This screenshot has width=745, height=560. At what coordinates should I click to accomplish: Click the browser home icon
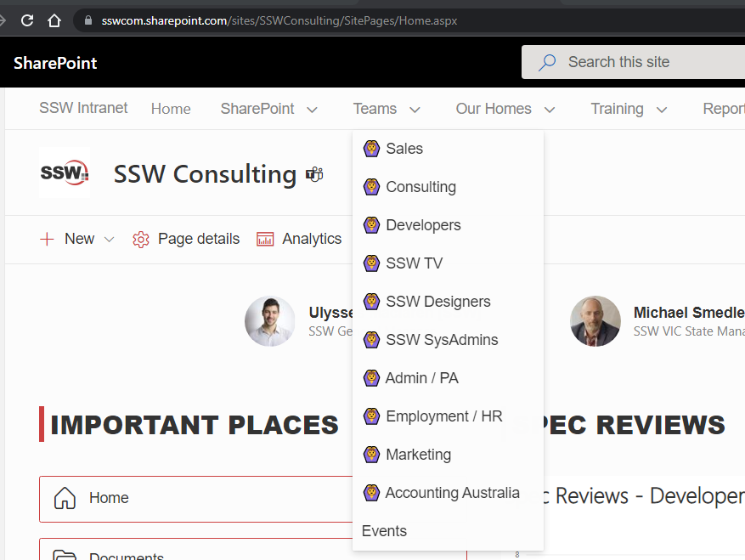coord(54,20)
